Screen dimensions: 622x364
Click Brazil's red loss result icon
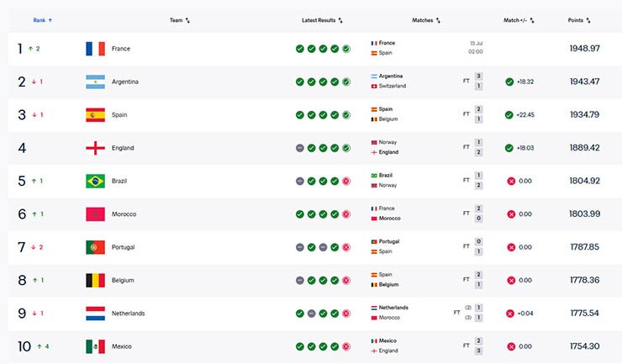tap(346, 181)
